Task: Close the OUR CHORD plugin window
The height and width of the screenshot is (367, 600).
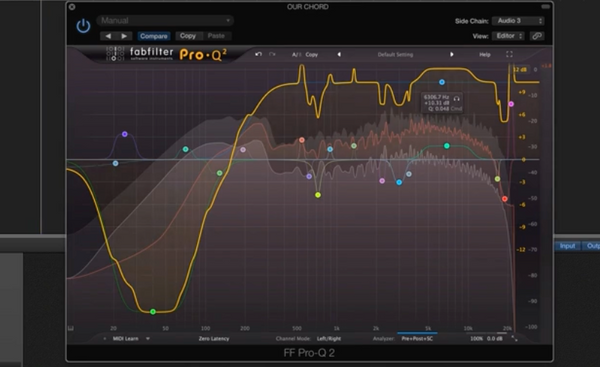Action: (x=72, y=7)
